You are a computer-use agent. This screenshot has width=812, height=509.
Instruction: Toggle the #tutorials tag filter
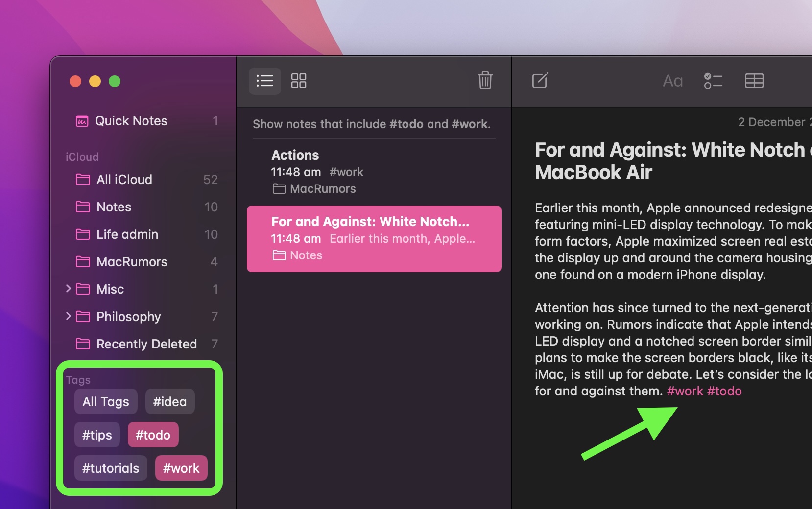pos(111,468)
